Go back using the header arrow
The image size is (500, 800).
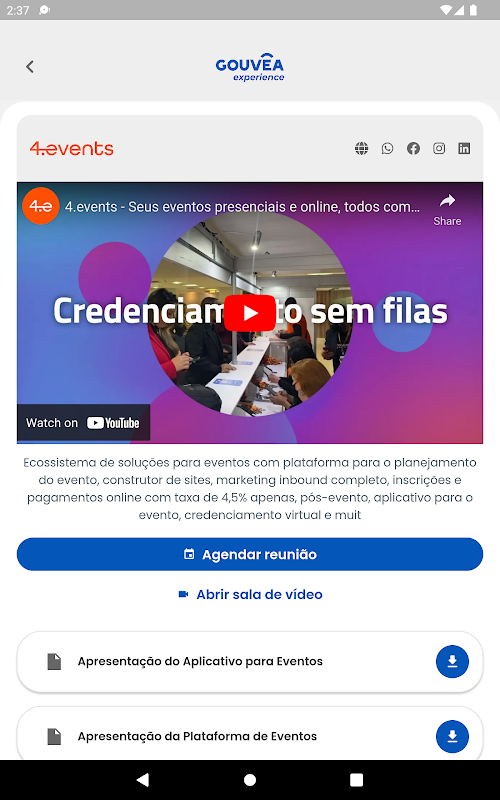tap(30, 66)
